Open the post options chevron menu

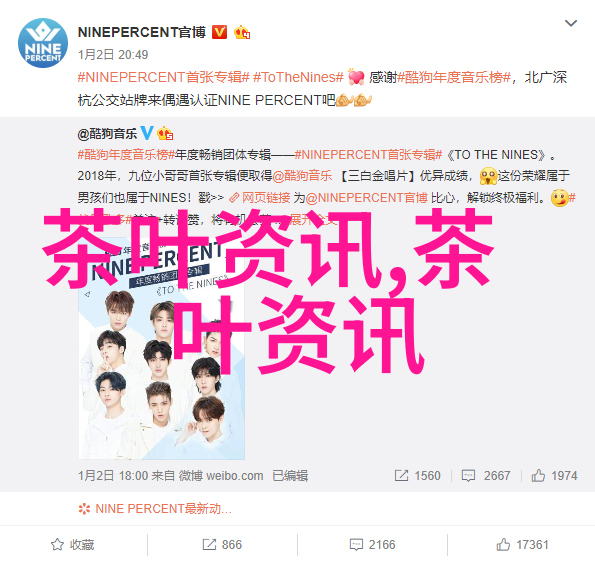click(571, 24)
